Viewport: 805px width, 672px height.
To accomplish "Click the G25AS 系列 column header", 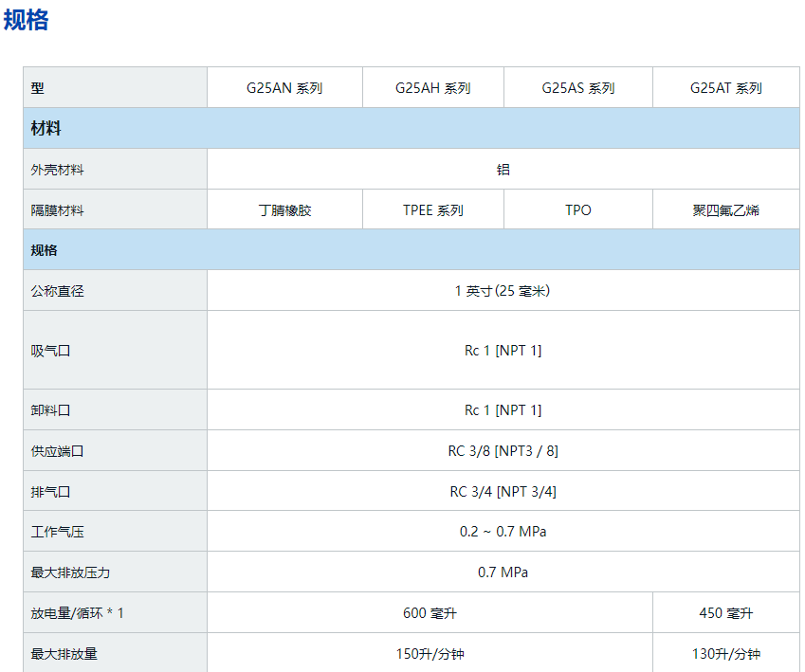I will 577,88.
